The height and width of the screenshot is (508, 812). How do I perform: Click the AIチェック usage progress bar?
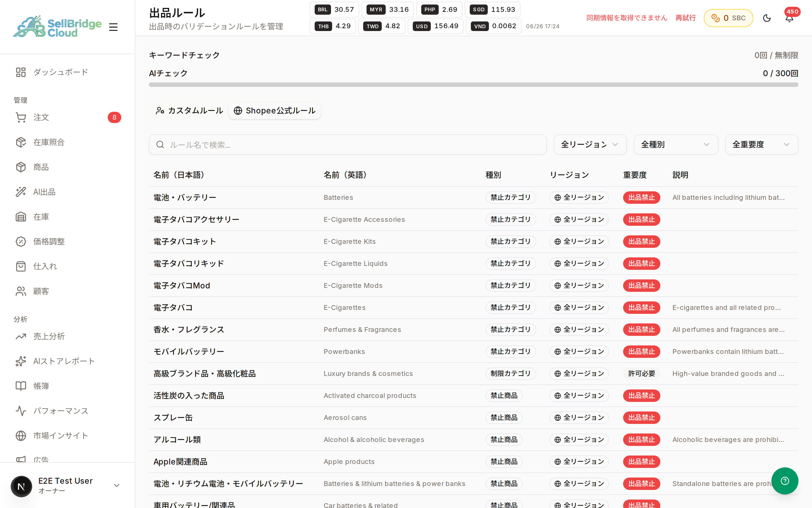pyautogui.click(x=473, y=85)
